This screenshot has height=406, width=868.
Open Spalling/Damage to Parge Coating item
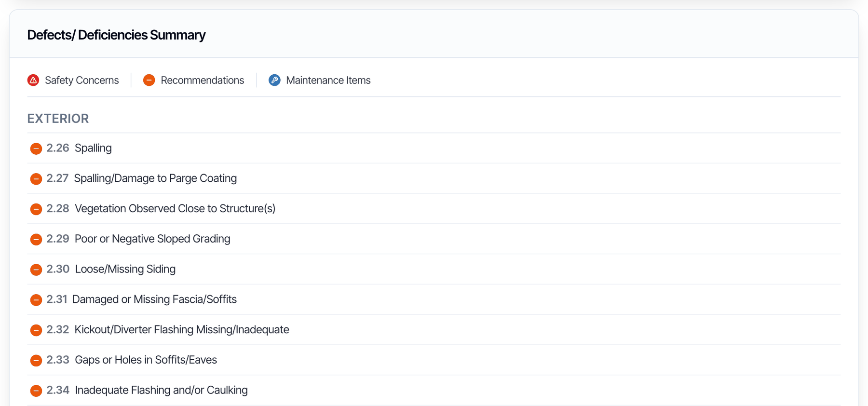(155, 178)
